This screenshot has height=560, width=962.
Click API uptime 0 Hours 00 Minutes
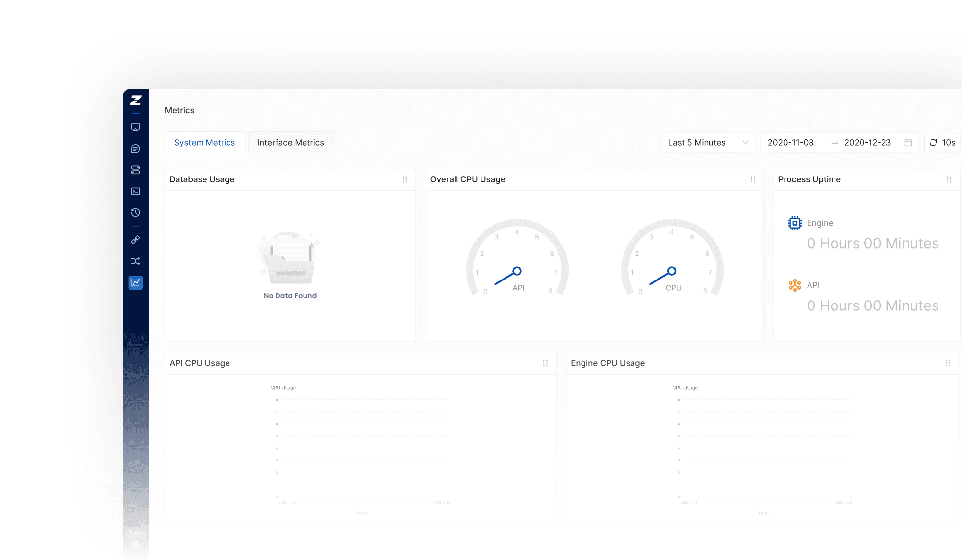[x=873, y=305]
